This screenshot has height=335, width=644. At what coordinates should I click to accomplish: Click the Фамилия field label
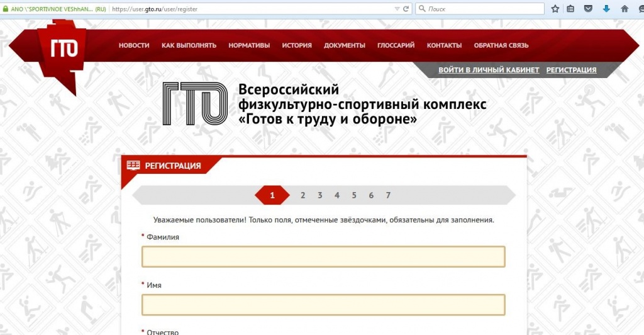[x=163, y=237]
